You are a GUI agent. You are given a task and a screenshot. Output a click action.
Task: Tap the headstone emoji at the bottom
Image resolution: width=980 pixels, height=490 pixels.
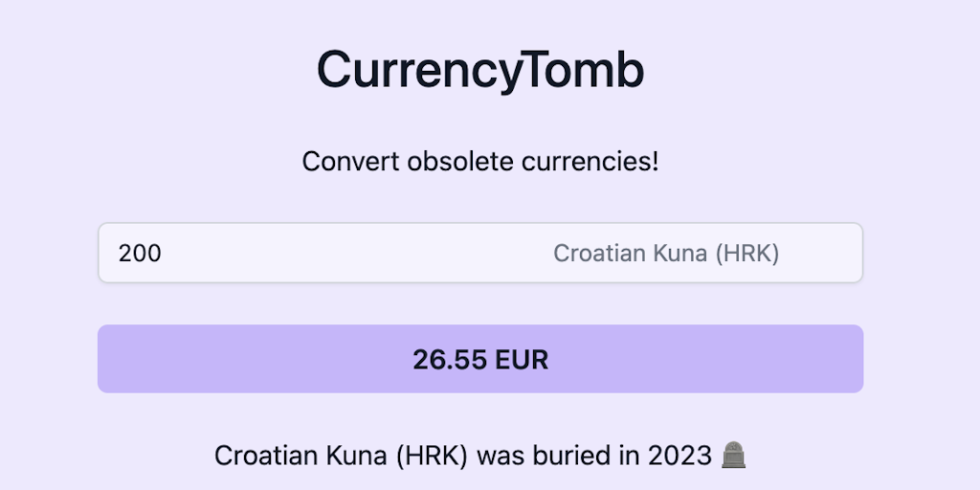pyautogui.click(x=734, y=455)
